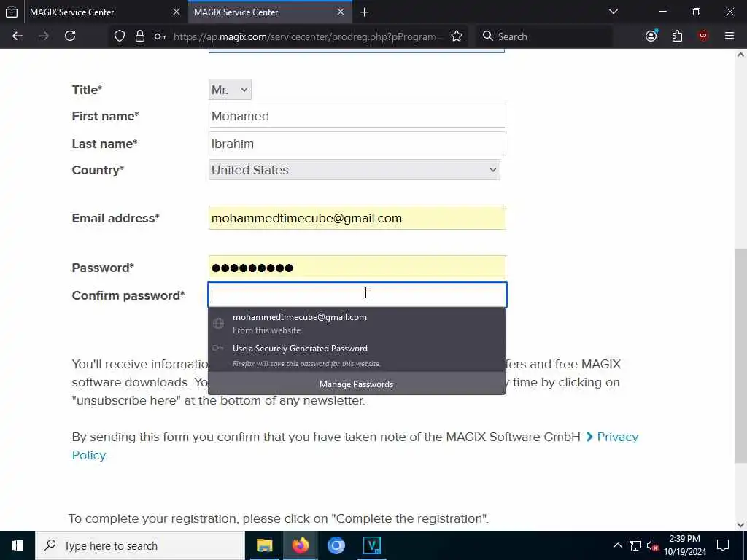Screen dimensions: 747x560
Task: Open the tracking protection shield icon
Action: pyautogui.click(x=120, y=36)
